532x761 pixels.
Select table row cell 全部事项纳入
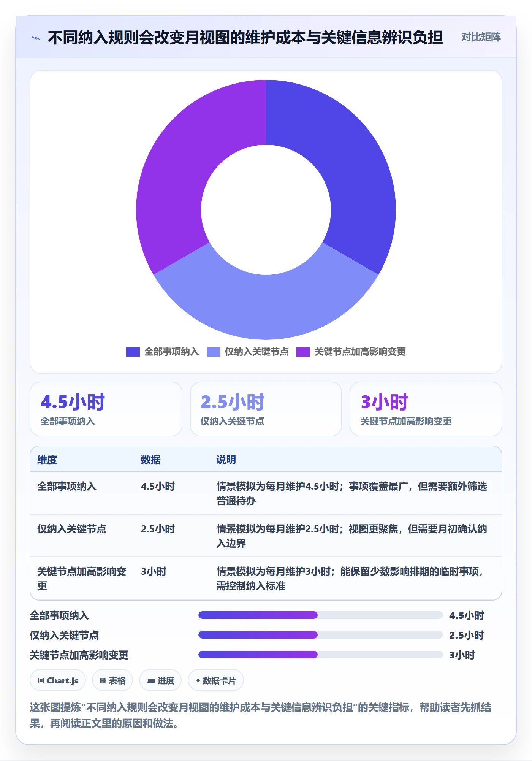pos(67,486)
